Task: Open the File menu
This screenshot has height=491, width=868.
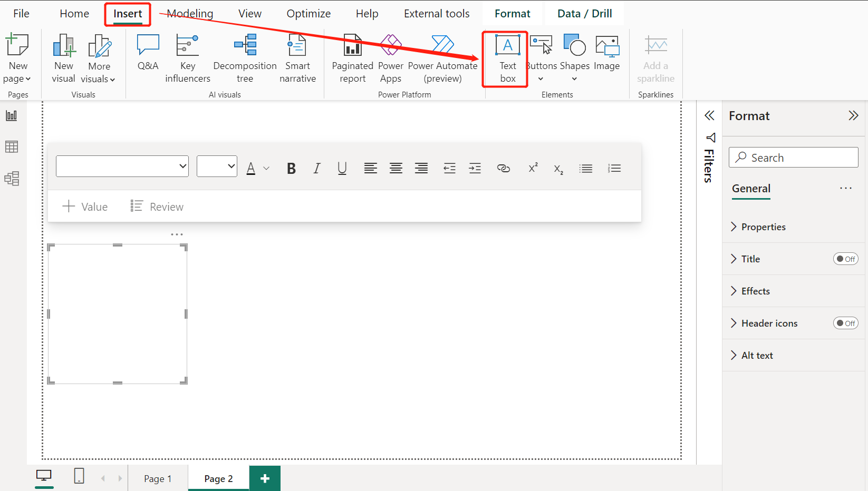Action: click(21, 13)
